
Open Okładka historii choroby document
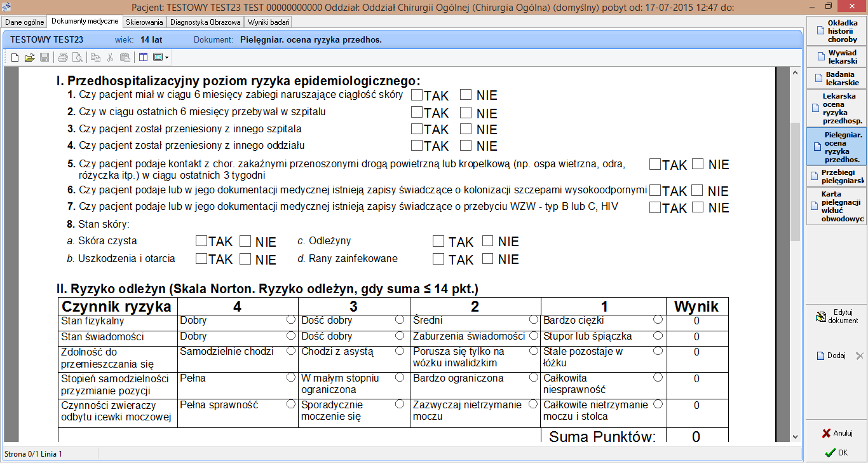click(837, 31)
